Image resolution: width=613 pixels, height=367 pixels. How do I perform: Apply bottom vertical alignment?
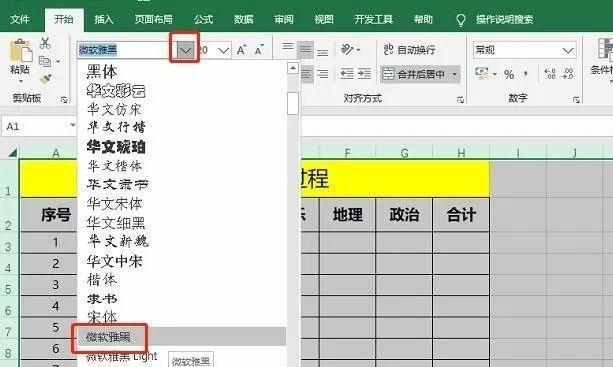(323, 53)
